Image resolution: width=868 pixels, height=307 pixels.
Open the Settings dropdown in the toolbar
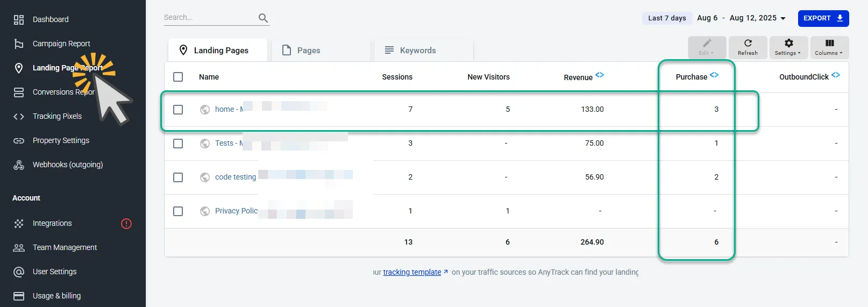[788, 47]
